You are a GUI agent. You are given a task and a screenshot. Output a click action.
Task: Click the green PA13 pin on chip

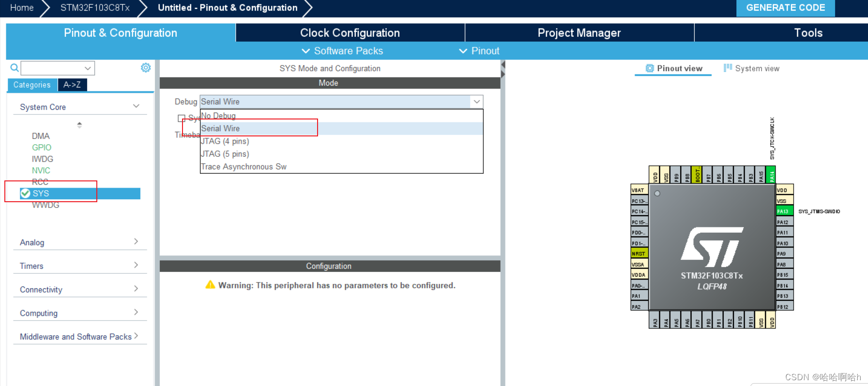[784, 211]
